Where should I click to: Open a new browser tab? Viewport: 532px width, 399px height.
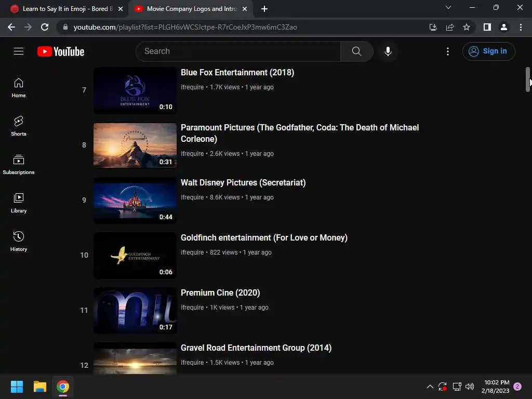(x=264, y=9)
